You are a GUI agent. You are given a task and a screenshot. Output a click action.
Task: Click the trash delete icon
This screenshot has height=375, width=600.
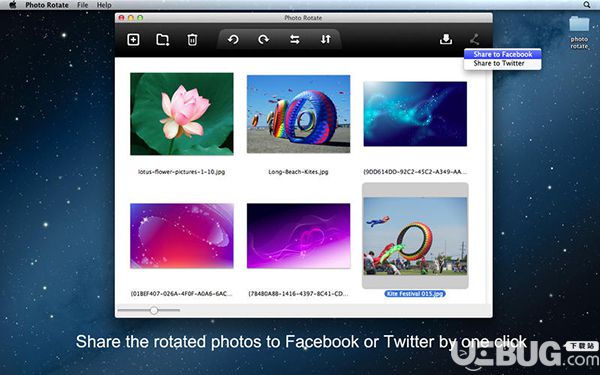tap(192, 39)
